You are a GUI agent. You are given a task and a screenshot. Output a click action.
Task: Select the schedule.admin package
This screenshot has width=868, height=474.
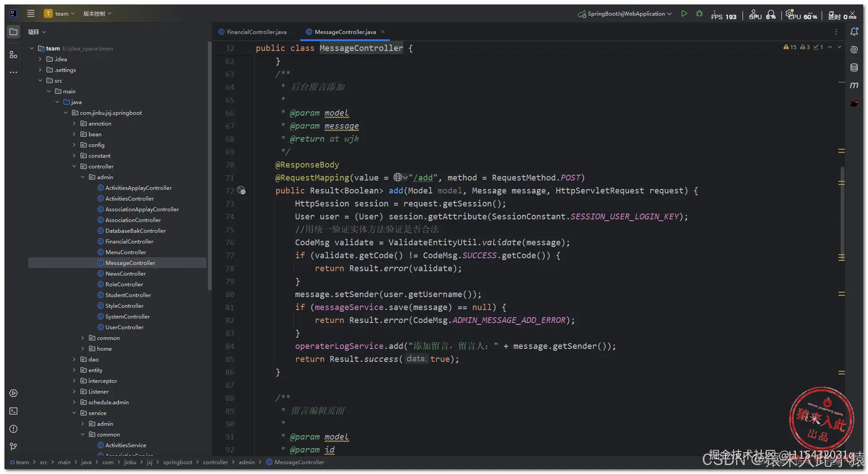[x=109, y=402]
